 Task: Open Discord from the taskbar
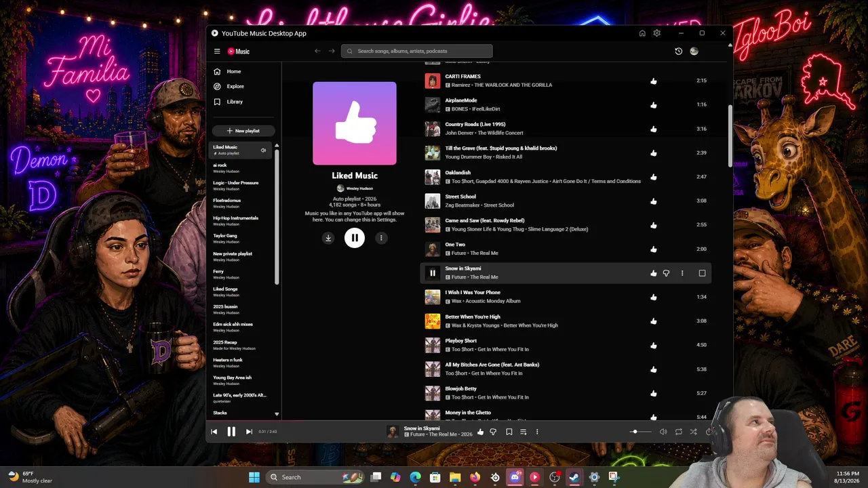click(515, 477)
